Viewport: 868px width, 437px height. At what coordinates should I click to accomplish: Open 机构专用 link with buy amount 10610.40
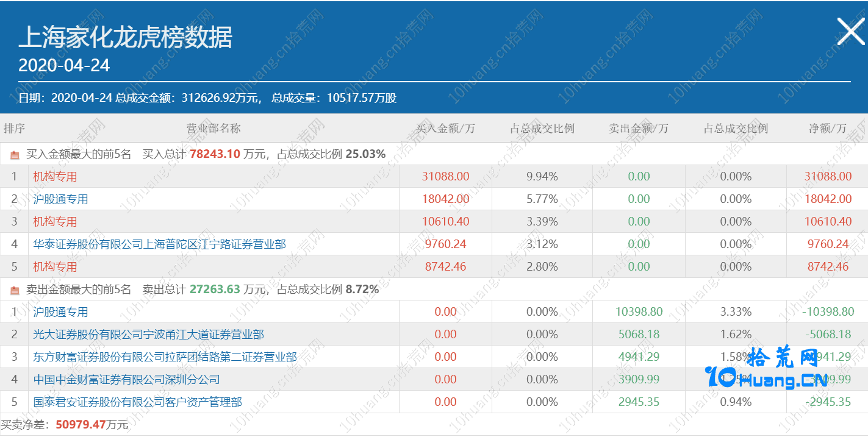tap(55, 222)
